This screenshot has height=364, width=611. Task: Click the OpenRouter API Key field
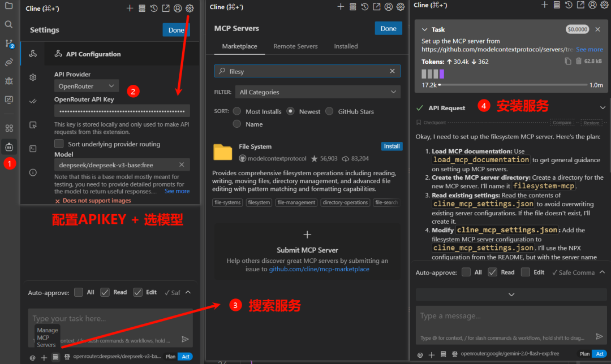click(122, 111)
